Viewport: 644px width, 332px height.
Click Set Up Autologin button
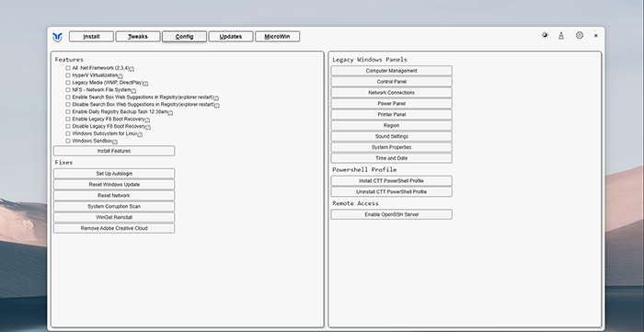(114, 174)
